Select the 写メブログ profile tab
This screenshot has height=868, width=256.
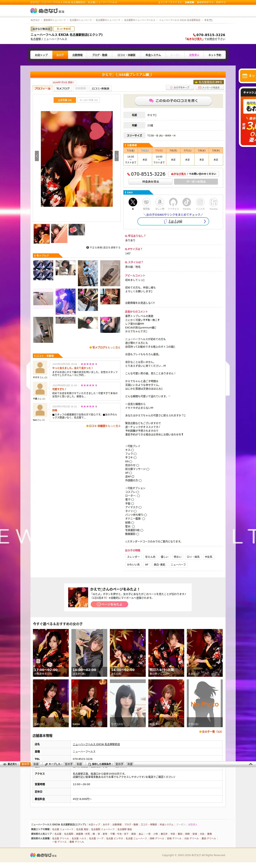(x=63, y=89)
